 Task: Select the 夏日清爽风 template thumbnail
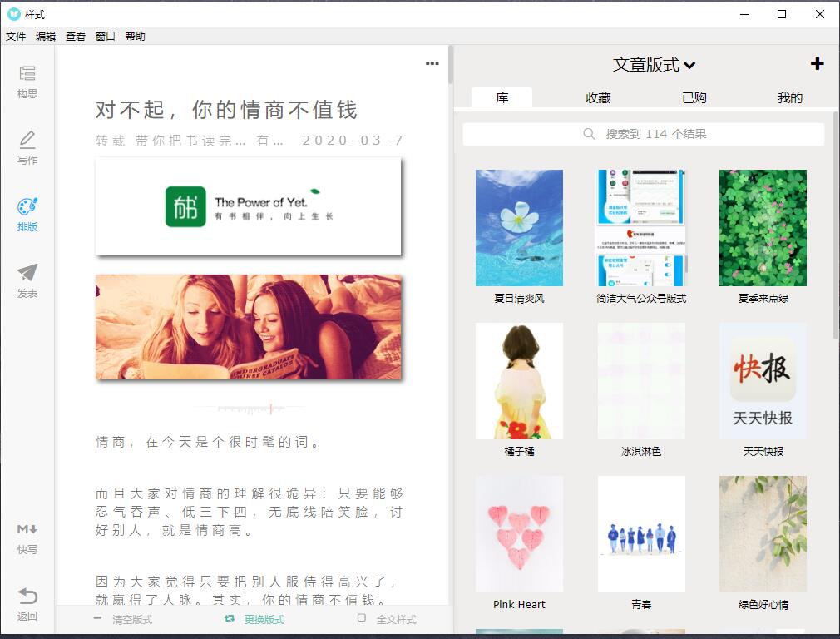pyautogui.click(x=519, y=228)
